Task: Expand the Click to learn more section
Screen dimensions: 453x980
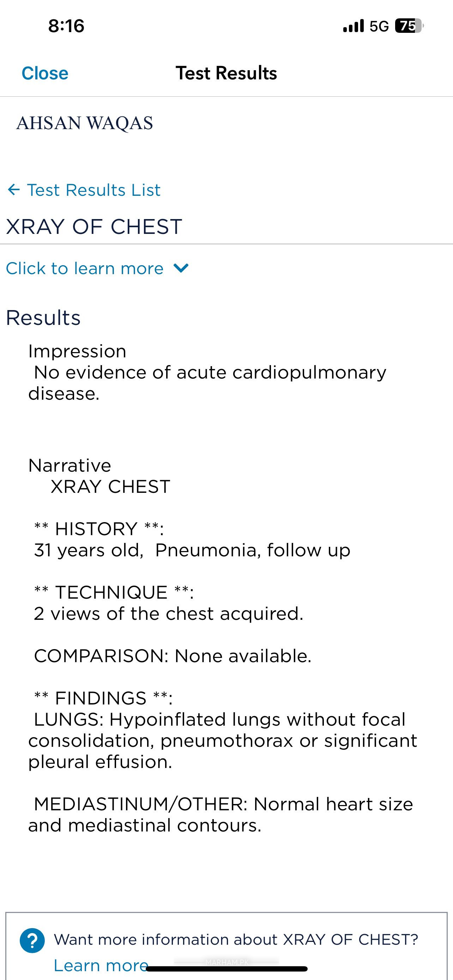Action: click(x=85, y=268)
